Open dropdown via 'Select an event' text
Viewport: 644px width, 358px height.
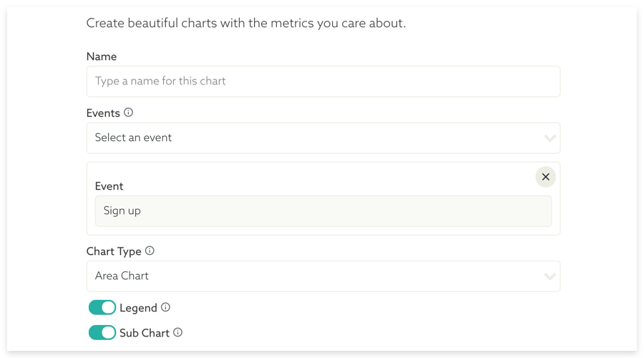[134, 137]
